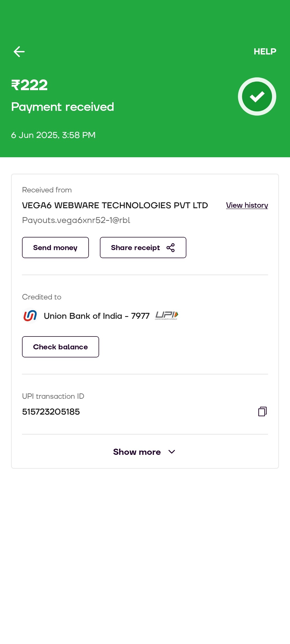290x644 pixels.
Task: Select Union Bank of India - 7977 account
Action: 97,316
